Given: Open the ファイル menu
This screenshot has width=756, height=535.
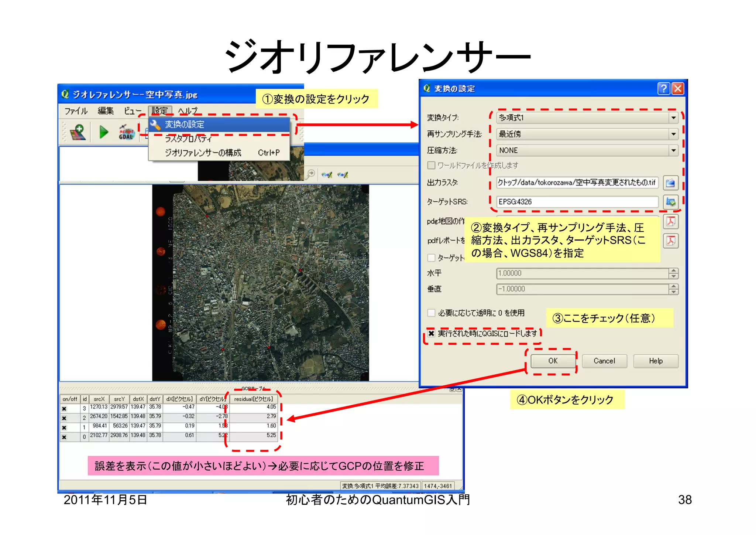Looking at the screenshot, I should [x=76, y=111].
